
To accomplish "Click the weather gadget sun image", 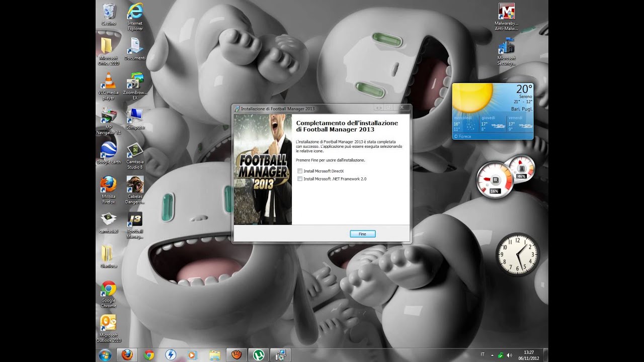I will (x=472, y=98).
